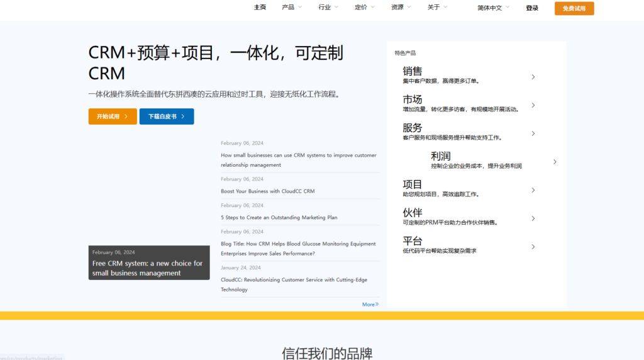Image resolution: width=644 pixels, height=360 pixels.
Task: Click the arrow icon beside 平台
Action: pyautogui.click(x=533, y=247)
